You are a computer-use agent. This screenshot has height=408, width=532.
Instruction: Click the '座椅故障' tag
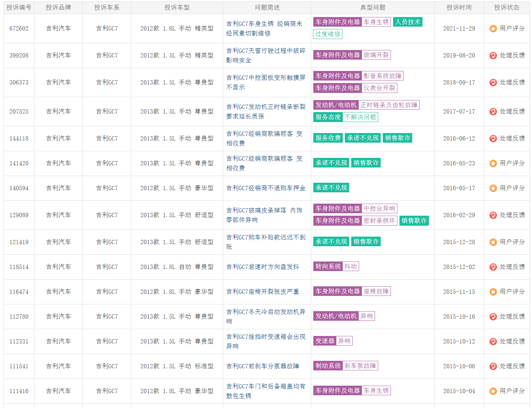coord(376,291)
